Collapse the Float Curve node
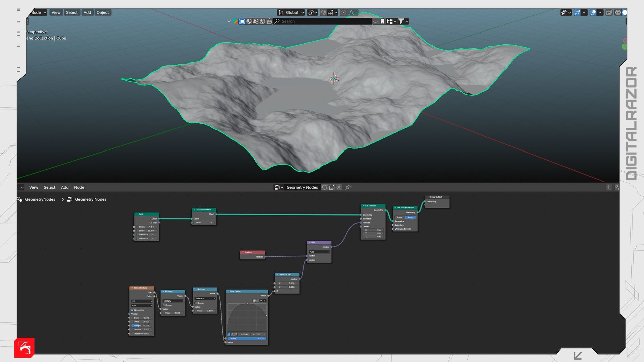 [228, 291]
